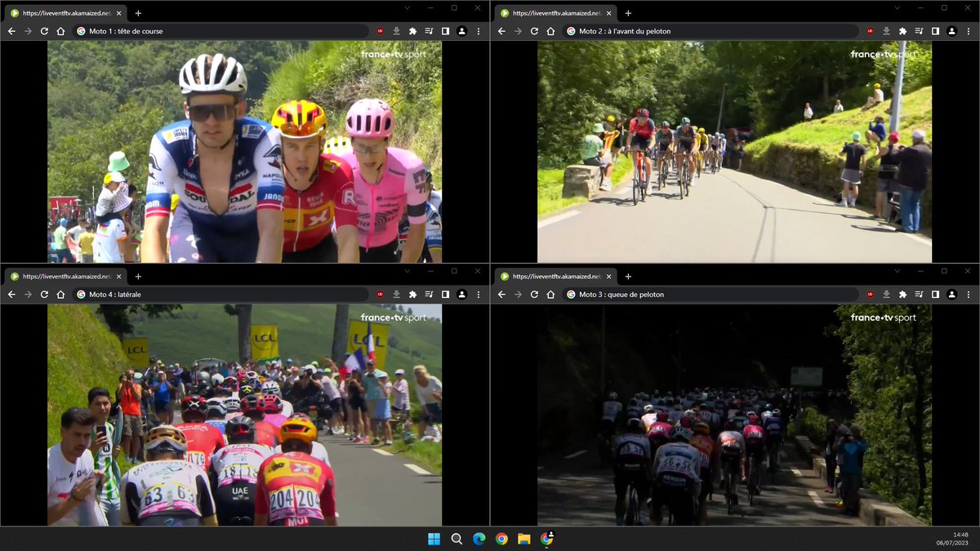Open Downloads in the Moto 2 window
The height and width of the screenshot is (551, 980).
[887, 31]
